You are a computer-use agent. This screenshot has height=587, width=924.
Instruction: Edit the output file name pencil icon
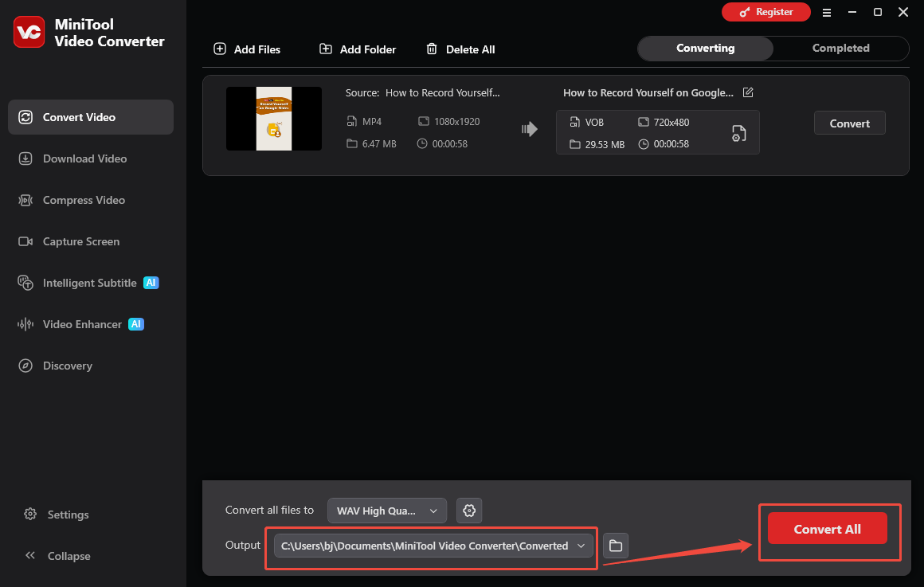pos(748,92)
